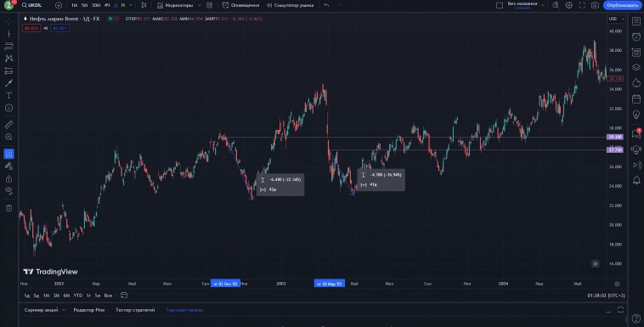Open the Редактор Pine tab
This screenshot has width=644, height=327.
[x=88, y=310]
